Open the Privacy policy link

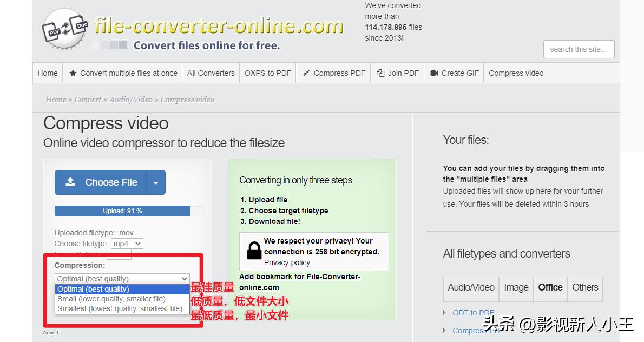pyautogui.click(x=287, y=263)
